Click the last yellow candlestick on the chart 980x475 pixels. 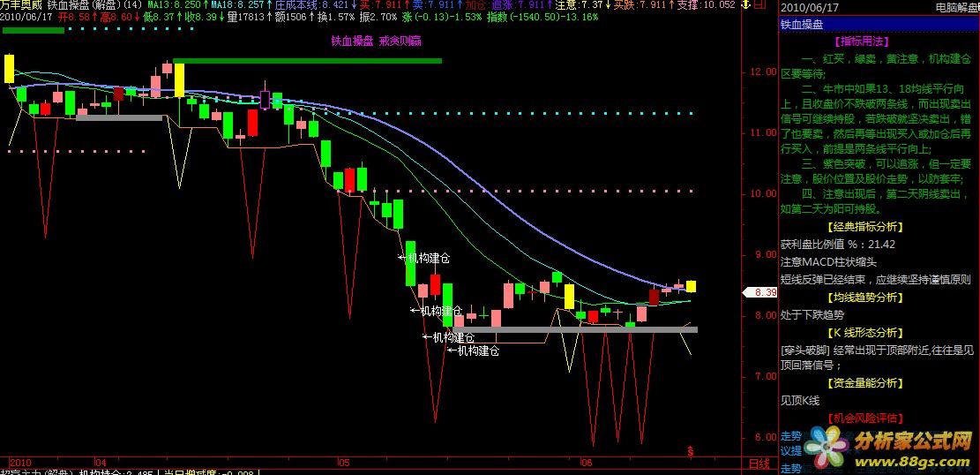(692, 286)
